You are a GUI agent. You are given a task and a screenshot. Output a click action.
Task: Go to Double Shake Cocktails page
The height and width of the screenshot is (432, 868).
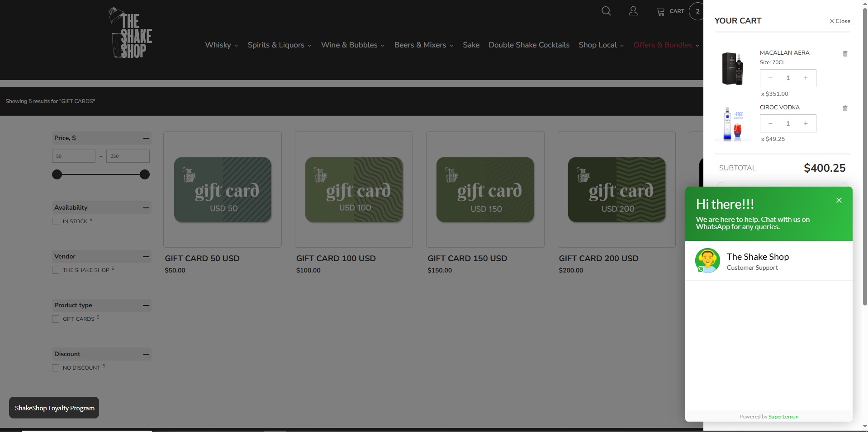tap(529, 45)
